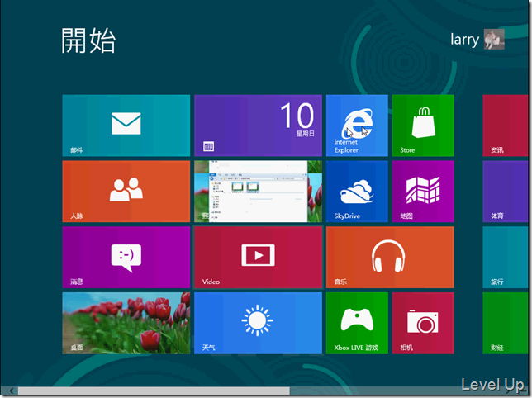The width and height of the screenshot is (532, 398).
Task: Open the Sports tile (体育)
Action: point(506,192)
